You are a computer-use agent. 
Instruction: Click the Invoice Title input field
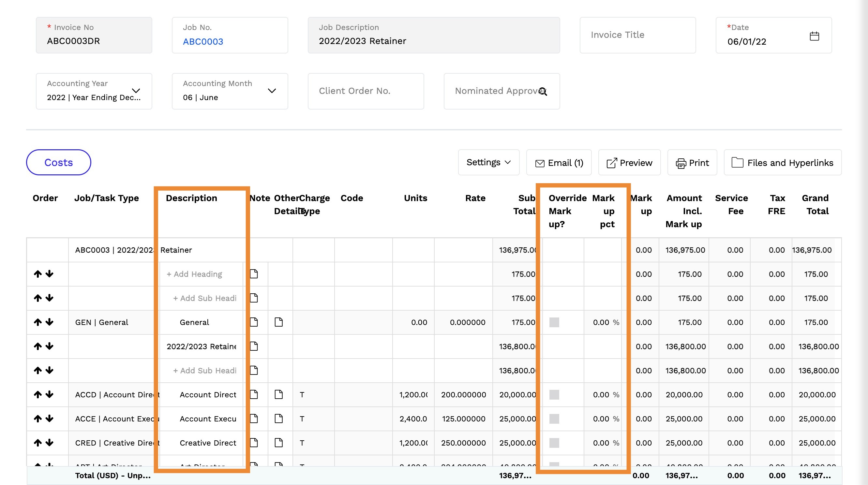(x=637, y=35)
